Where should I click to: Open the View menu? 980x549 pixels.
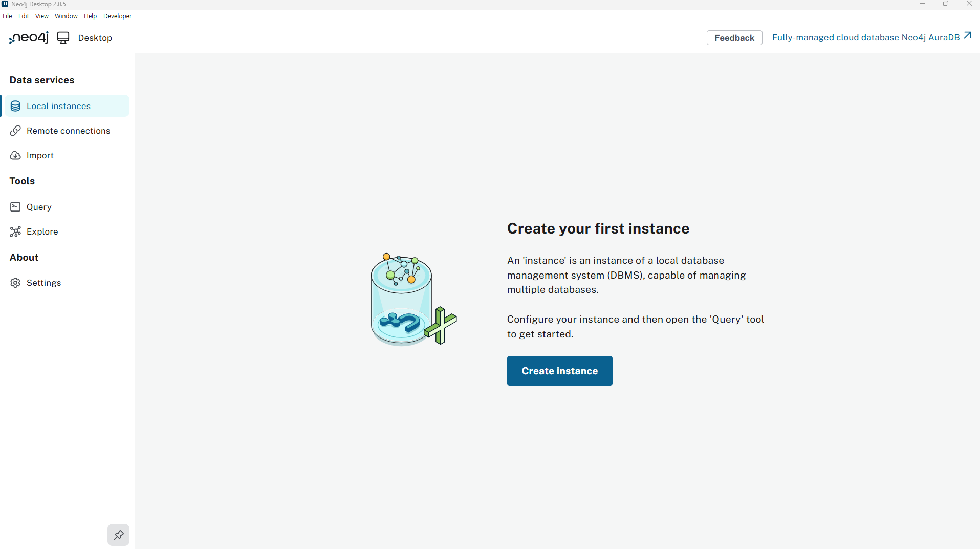(x=42, y=16)
